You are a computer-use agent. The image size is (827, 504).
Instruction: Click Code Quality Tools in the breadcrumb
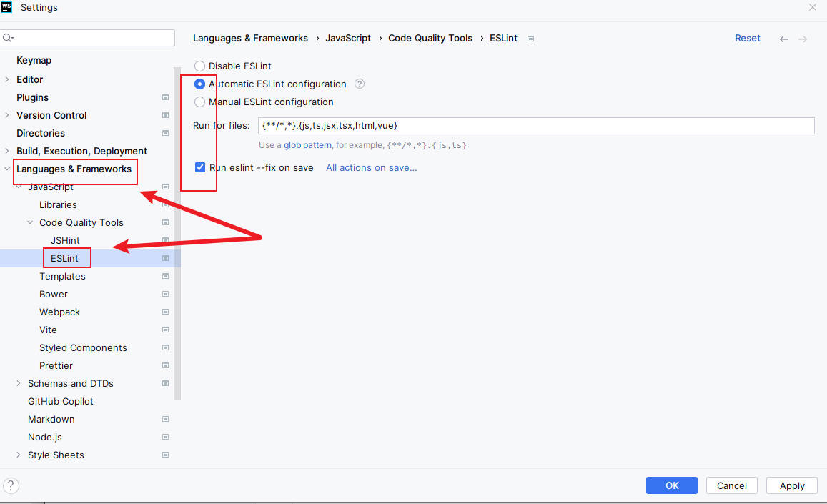click(430, 39)
